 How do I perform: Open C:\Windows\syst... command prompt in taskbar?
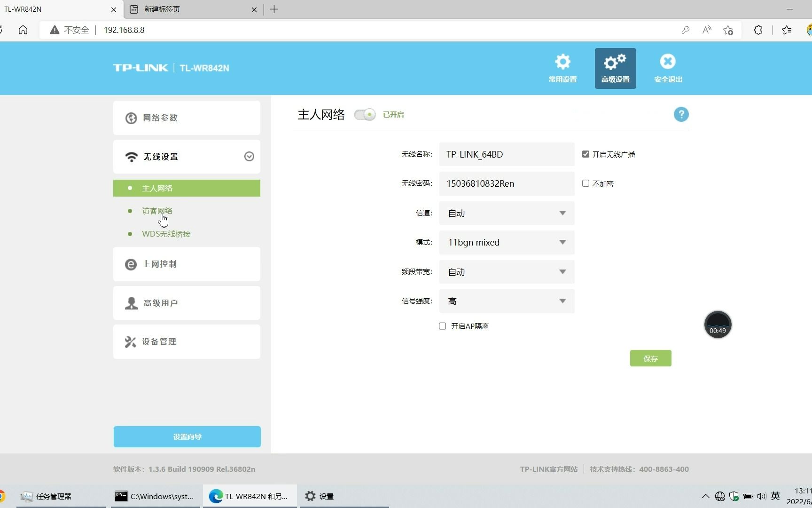156,496
